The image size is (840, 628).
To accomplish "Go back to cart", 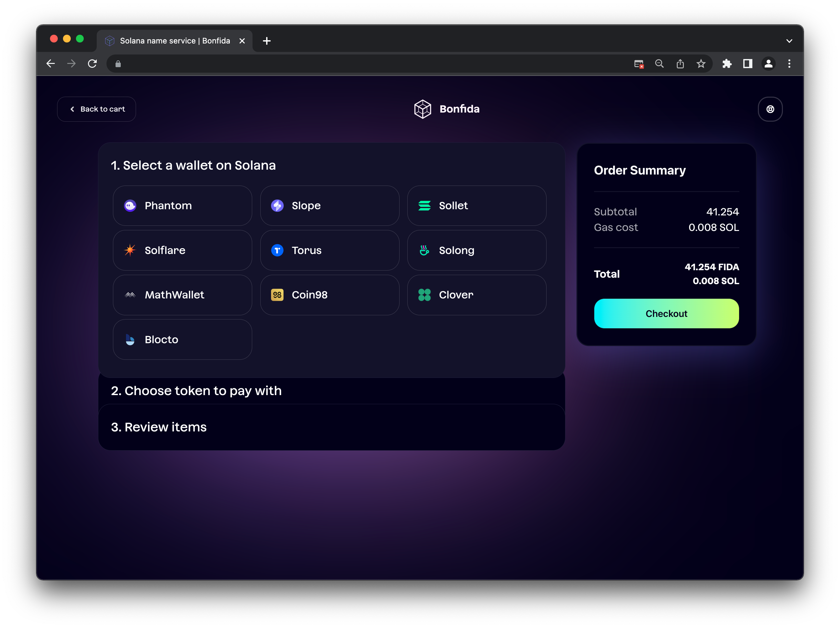I will click(96, 109).
